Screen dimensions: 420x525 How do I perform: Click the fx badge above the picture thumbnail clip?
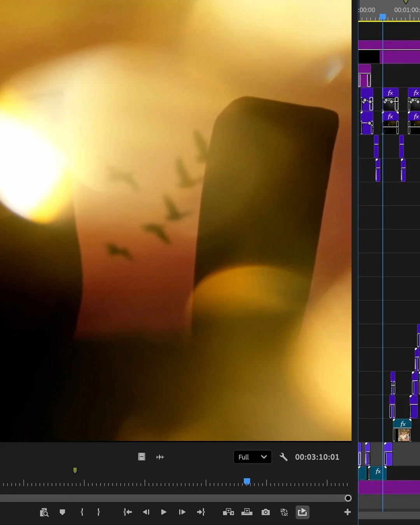[x=403, y=424]
